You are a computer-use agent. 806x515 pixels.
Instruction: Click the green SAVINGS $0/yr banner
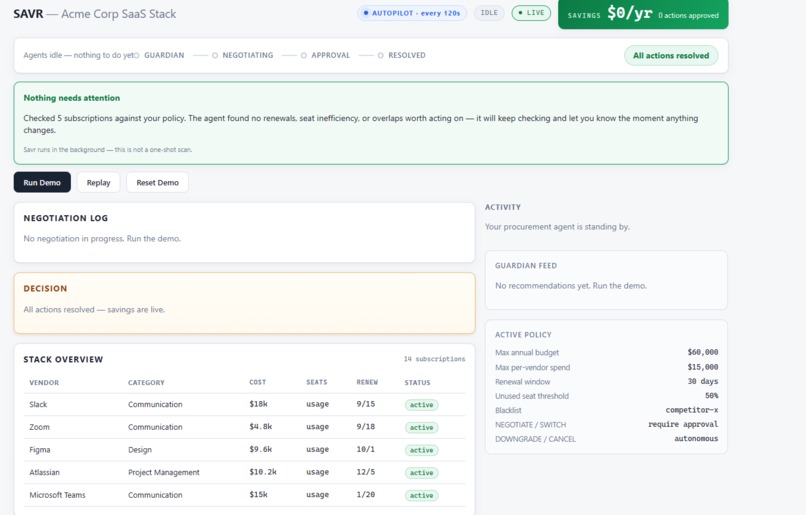click(x=643, y=14)
